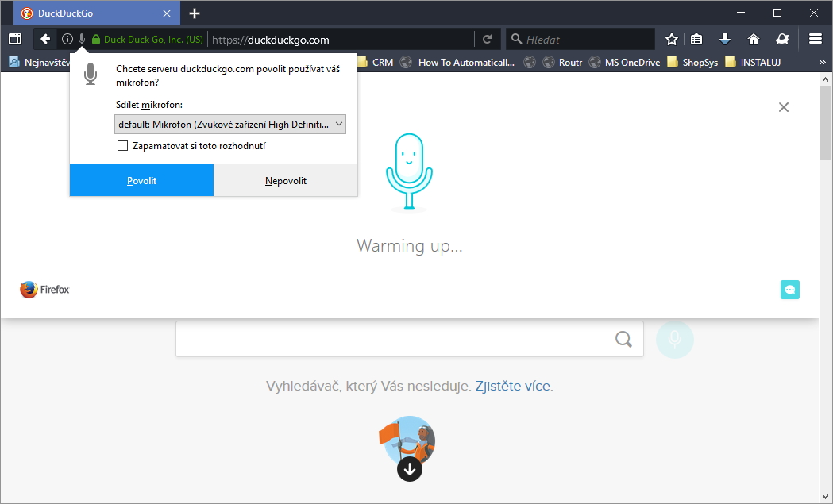Follow the Zjistěte více link
The width and height of the screenshot is (833, 504).
click(513, 386)
